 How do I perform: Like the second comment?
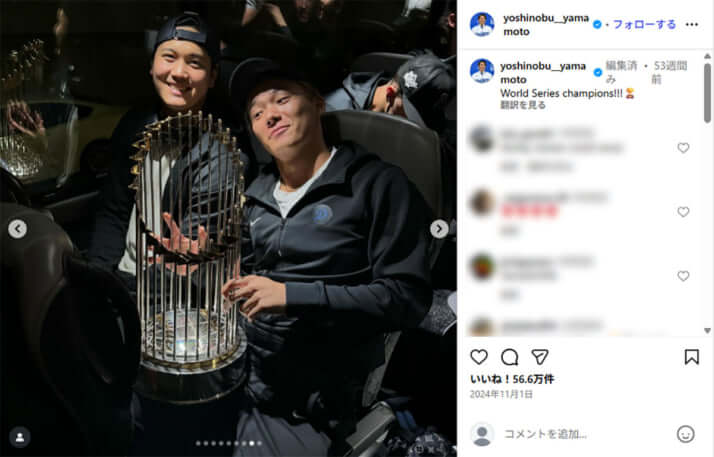[x=683, y=212]
